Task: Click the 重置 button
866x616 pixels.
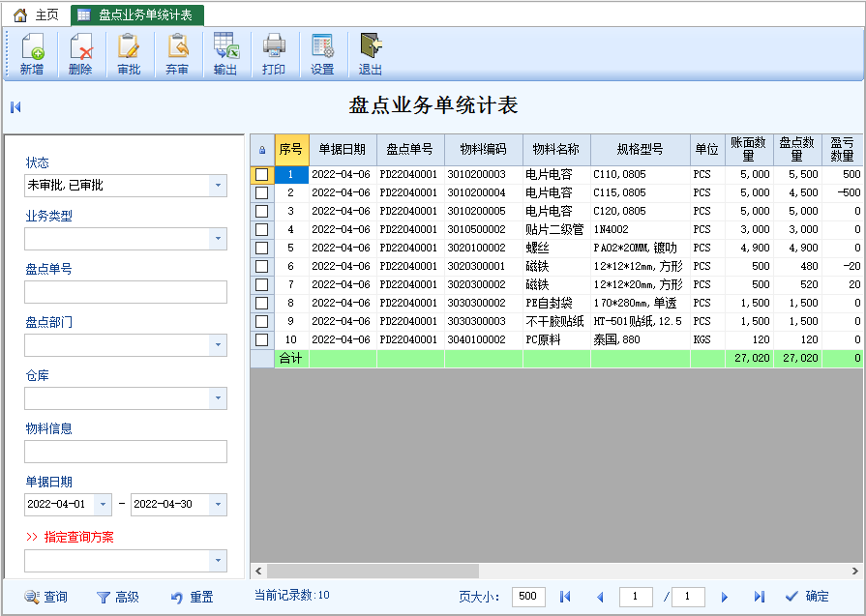Action: click(192, 597)
